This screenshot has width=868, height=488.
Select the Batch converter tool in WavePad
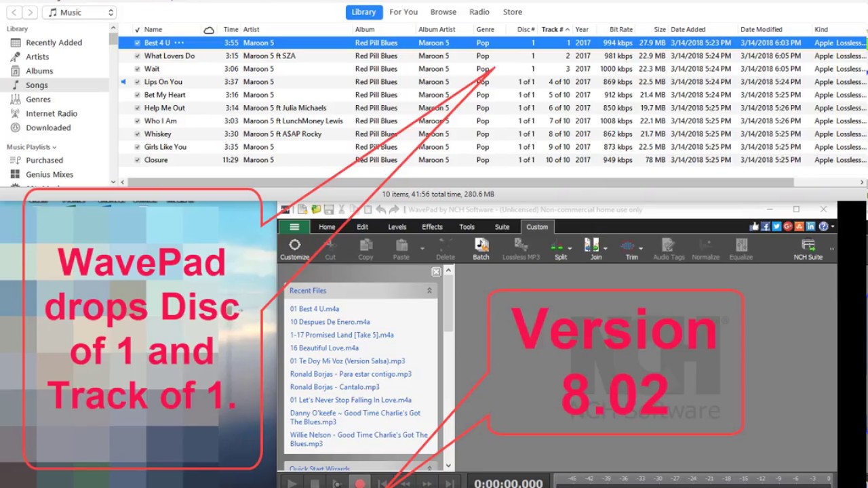coord(481,249)
